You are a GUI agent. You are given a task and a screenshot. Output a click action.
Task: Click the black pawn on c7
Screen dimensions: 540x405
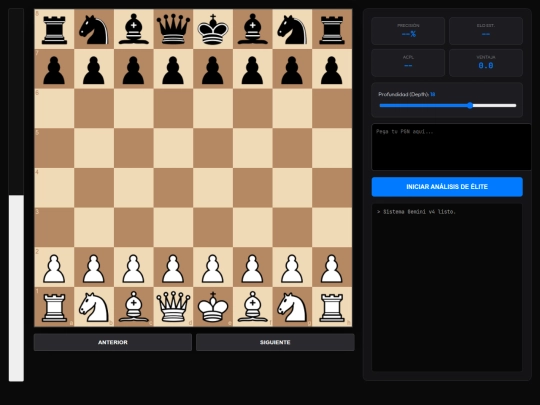click(134, 70)
